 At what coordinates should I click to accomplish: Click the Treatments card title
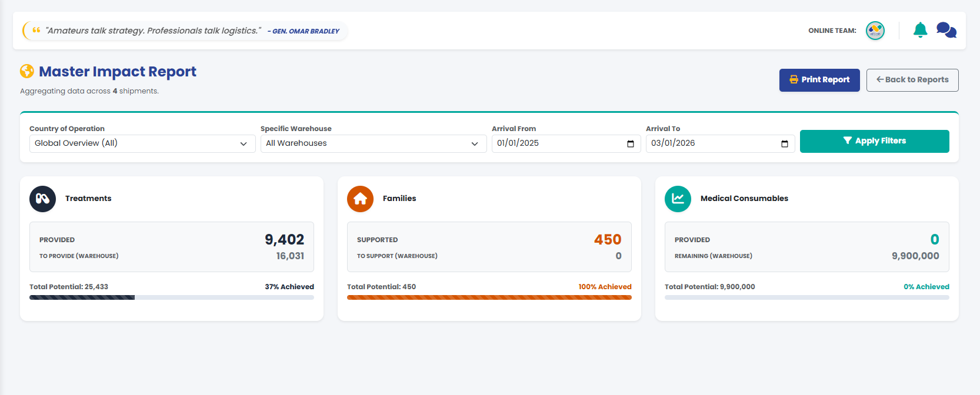coord(88,199)
